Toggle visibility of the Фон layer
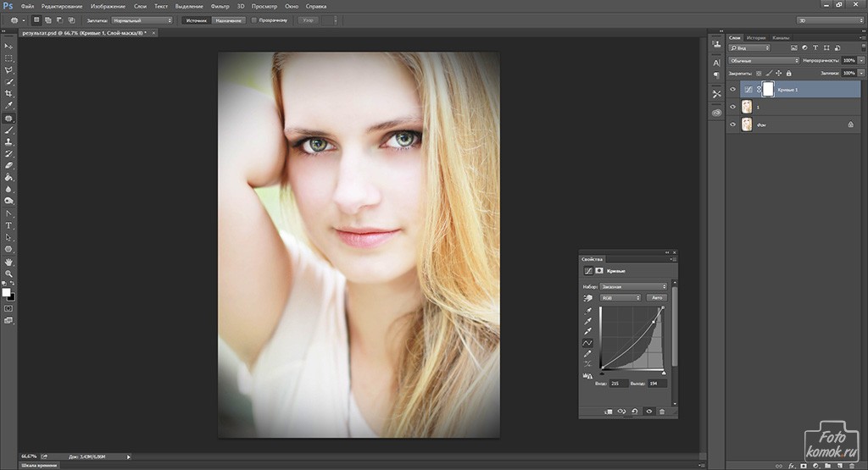The width and height of the screenshot is (868, 470). 733,124
